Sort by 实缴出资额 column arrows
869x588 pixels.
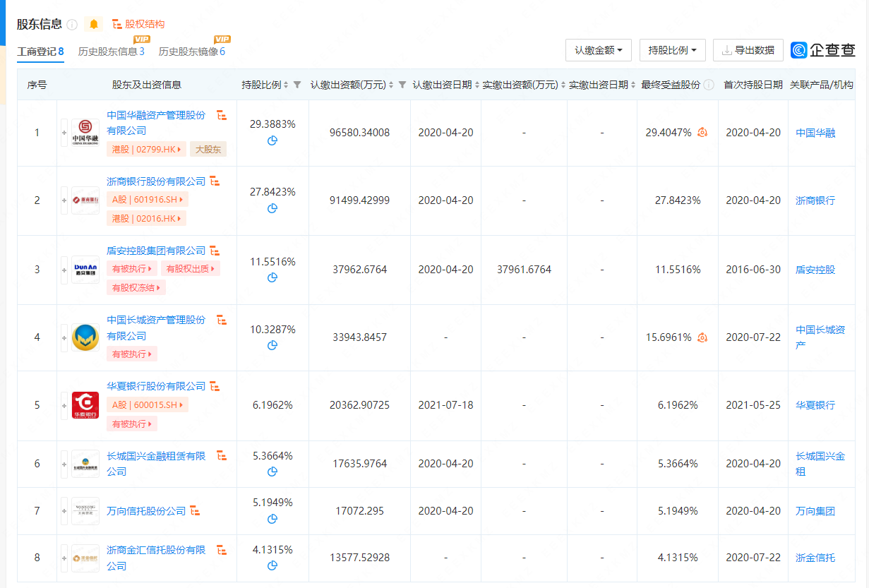[563, 85]
